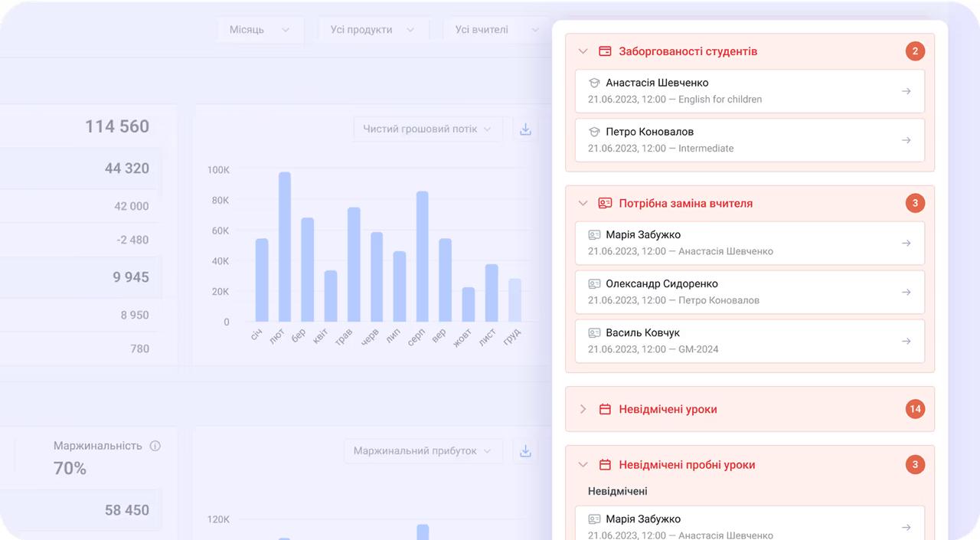Open Анастасія Шевченко English for children entry
The height and width of the screenshot is (540, 980).
coord(750,91)
